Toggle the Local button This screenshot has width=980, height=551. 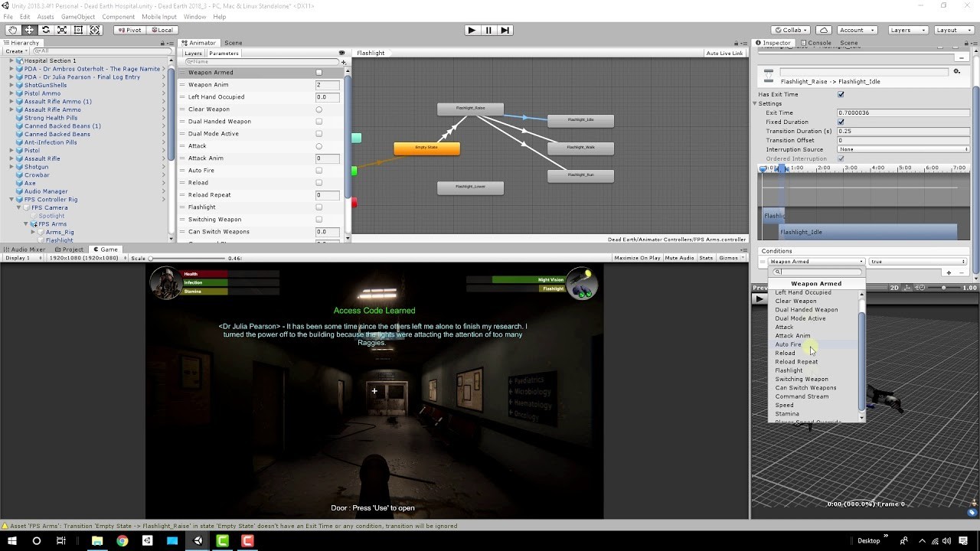click(x=162, y=30)
